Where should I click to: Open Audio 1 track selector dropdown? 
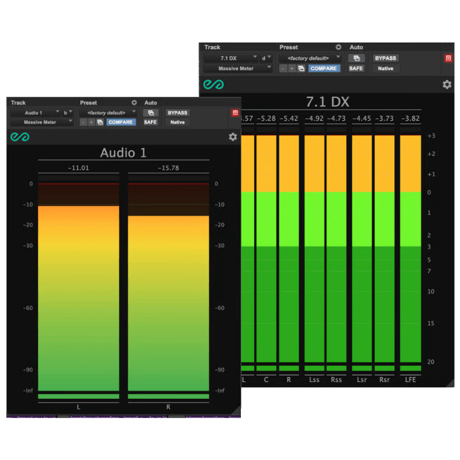click(x=35, y=113)
